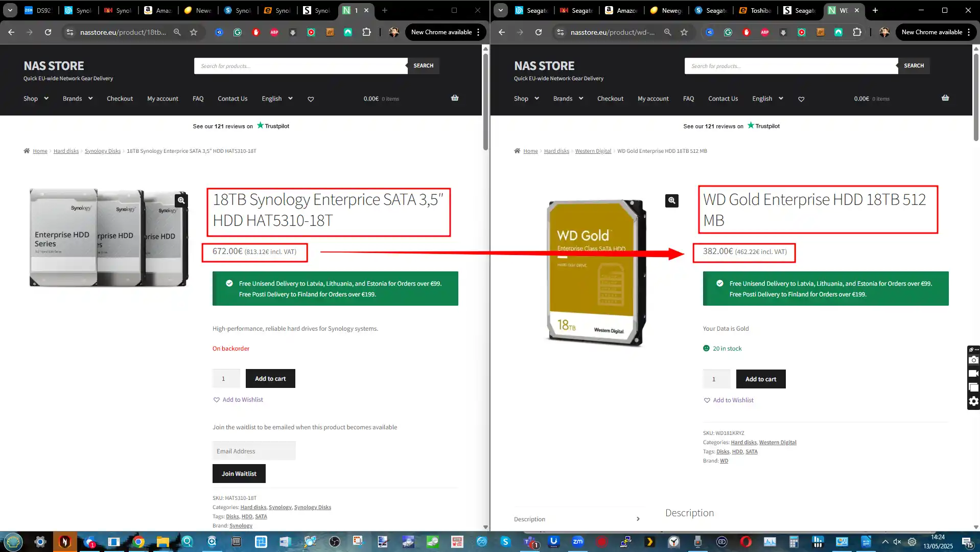Open Extensions puzzle icon in right window
980x552 pixels.
[857, 32]
